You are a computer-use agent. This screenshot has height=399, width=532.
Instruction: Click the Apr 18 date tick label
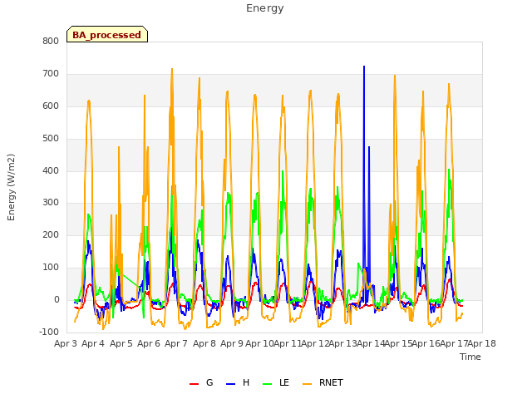pyautogui.click(x=482, y=343)
